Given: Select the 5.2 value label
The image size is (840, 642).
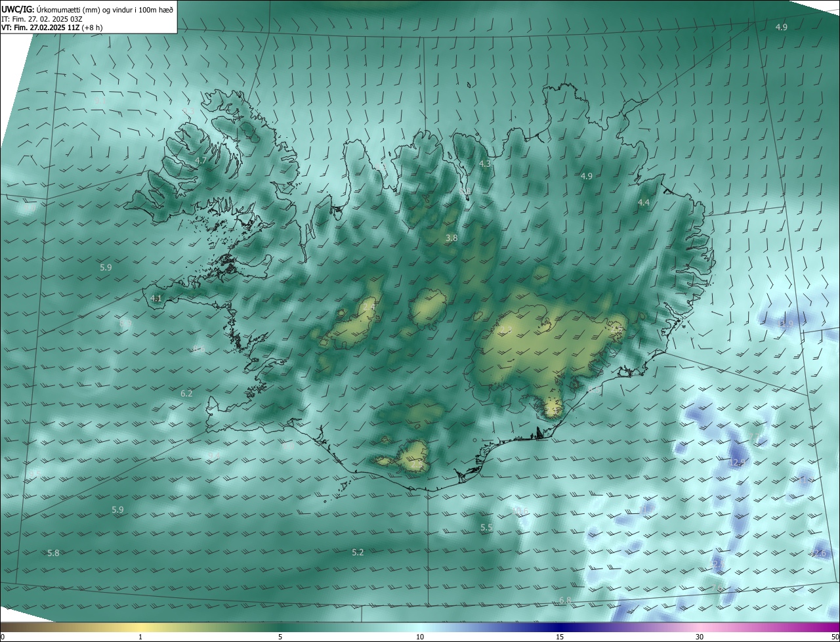Looking at the screenshot, I should pos(358,553).
